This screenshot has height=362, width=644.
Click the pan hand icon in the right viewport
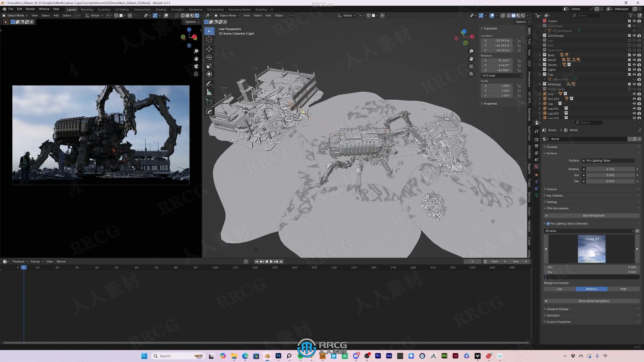click(471, 59)
